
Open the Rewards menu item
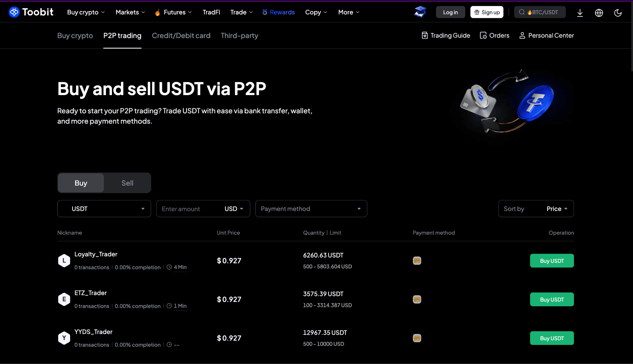pos(278,12)
